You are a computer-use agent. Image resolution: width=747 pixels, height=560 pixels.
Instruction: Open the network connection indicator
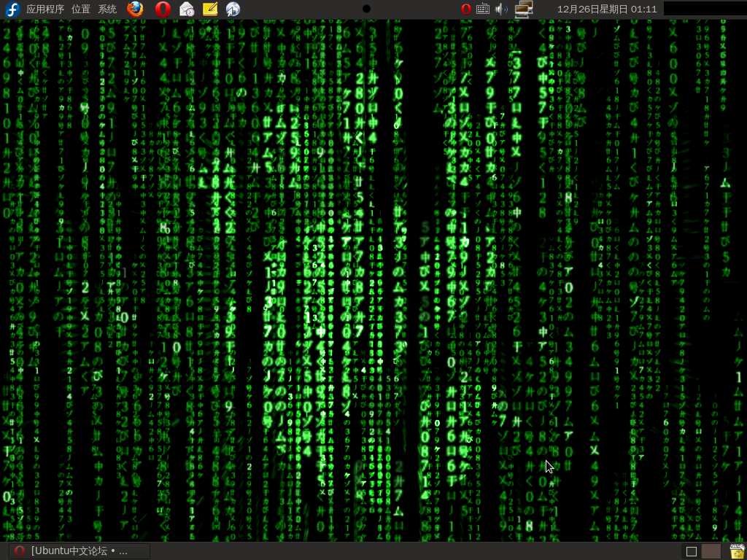pyautogui.click(x=524, y=9)
